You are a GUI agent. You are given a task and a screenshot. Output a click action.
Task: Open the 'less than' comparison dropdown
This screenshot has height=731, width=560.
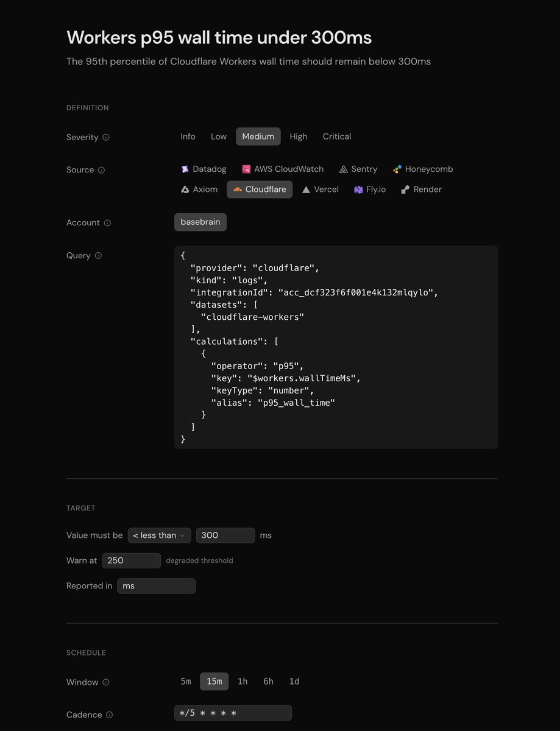[160, 535]
